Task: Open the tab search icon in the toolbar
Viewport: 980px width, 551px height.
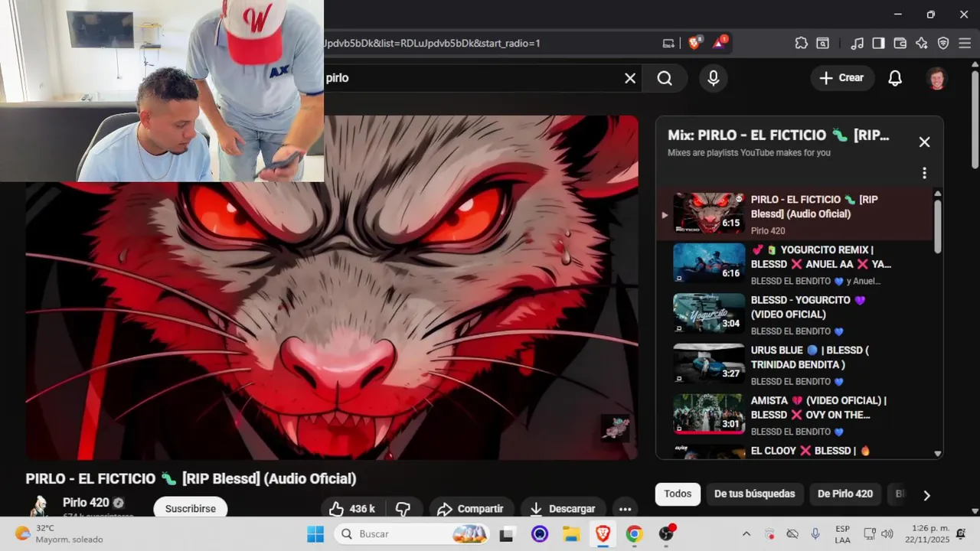Action: (x=823, y=43)
